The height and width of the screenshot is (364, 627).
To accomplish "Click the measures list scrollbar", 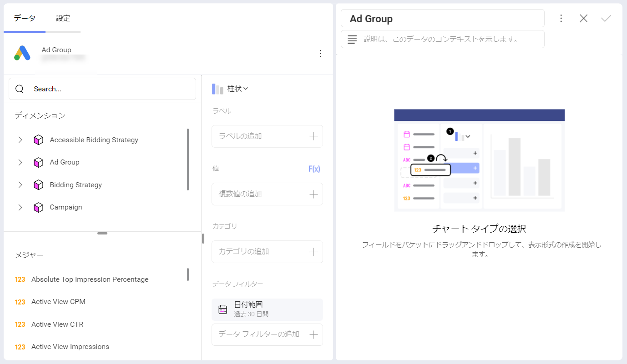I will point(188,274).
